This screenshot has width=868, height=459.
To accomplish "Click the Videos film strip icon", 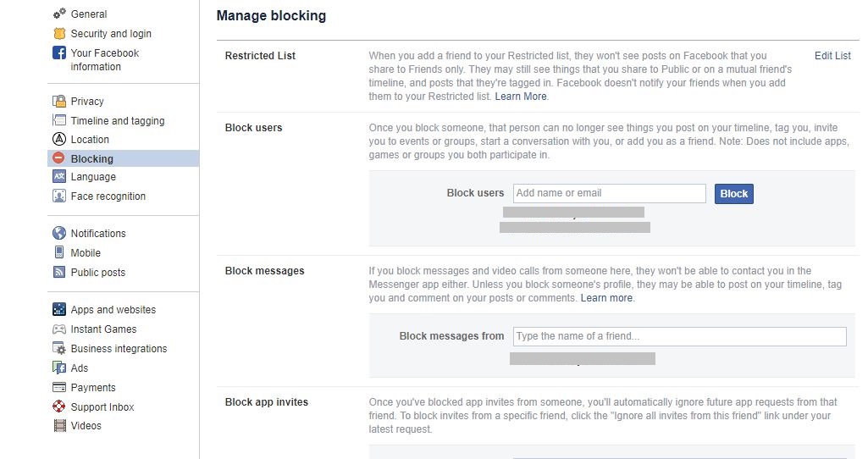I will click(x=59, y=425).
